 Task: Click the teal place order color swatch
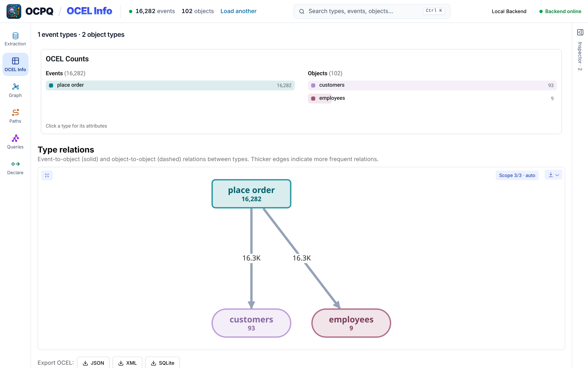[x=51, y=85]
